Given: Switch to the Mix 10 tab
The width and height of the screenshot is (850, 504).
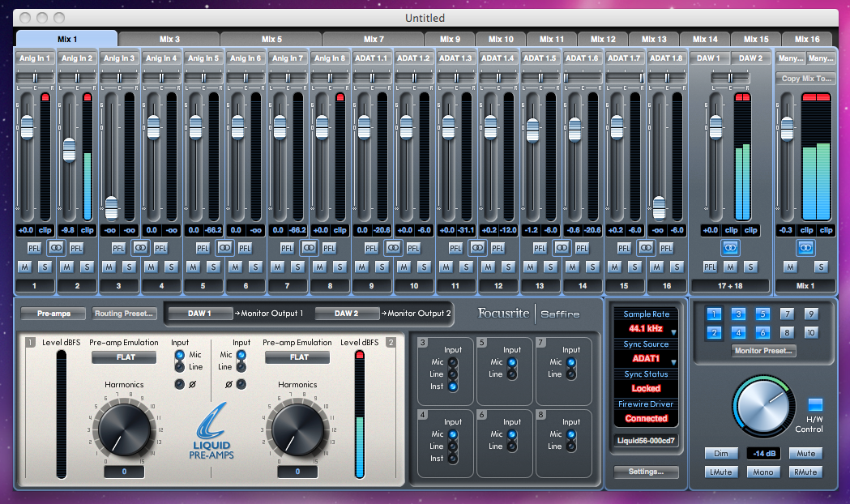Looking at the screenshot, I should (x=501, y=39).
